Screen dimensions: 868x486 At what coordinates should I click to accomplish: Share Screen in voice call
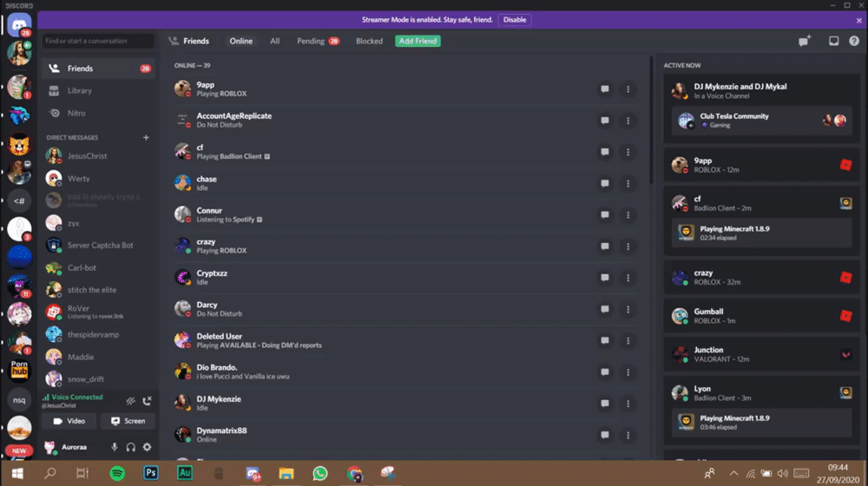128,421
